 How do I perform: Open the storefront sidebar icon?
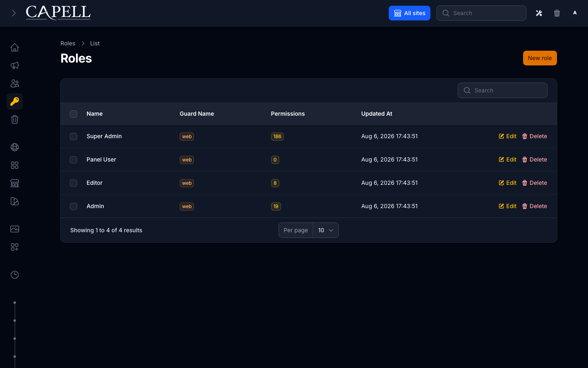pos(15,183)
